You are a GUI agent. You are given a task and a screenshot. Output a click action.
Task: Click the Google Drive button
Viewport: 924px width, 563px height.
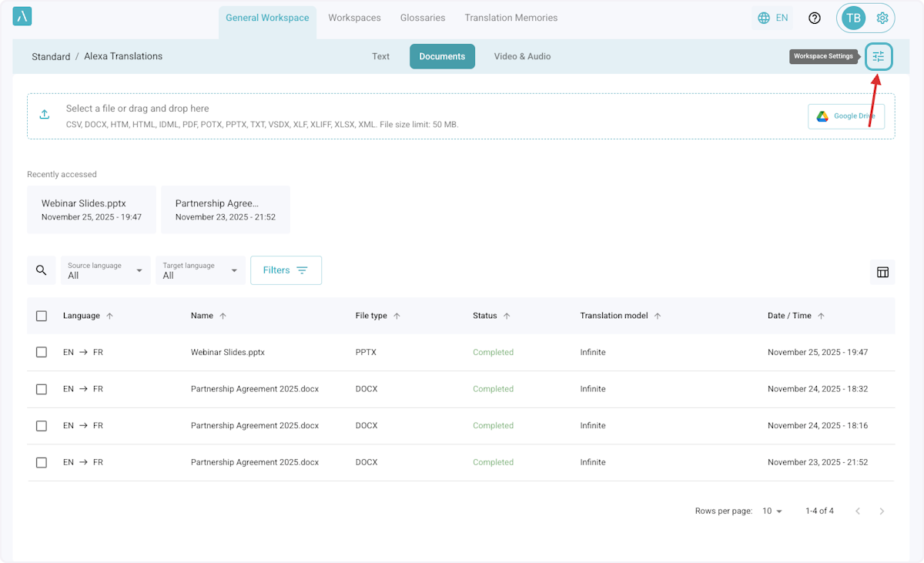click(845, 116)
